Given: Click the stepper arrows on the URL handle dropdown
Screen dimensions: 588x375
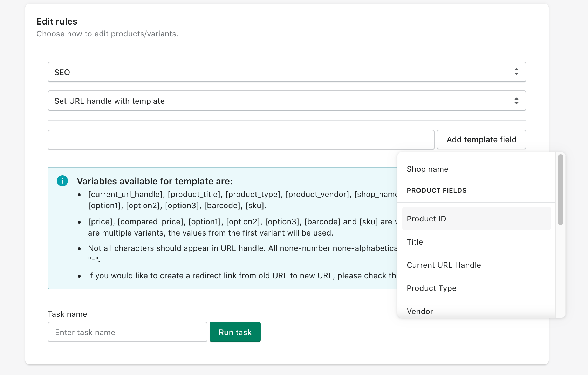Looking at the screenshot, I should (x=516, y=101).
